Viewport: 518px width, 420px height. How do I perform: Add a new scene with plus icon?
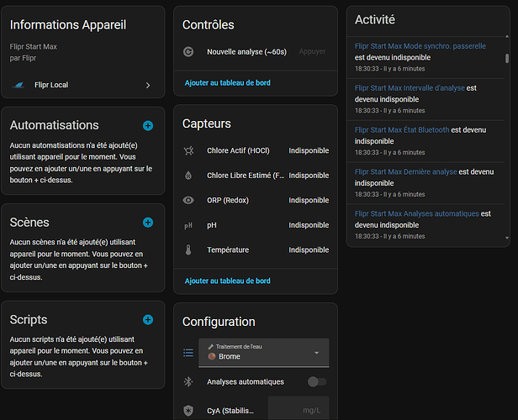tap(148, 223)
